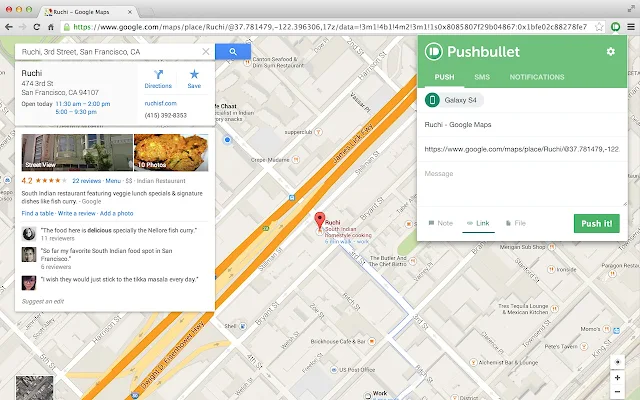Switch to Pushbullet SMS tab
This screenshot has height=400, width=640.
pyautogui.click(x=482, y=77)
